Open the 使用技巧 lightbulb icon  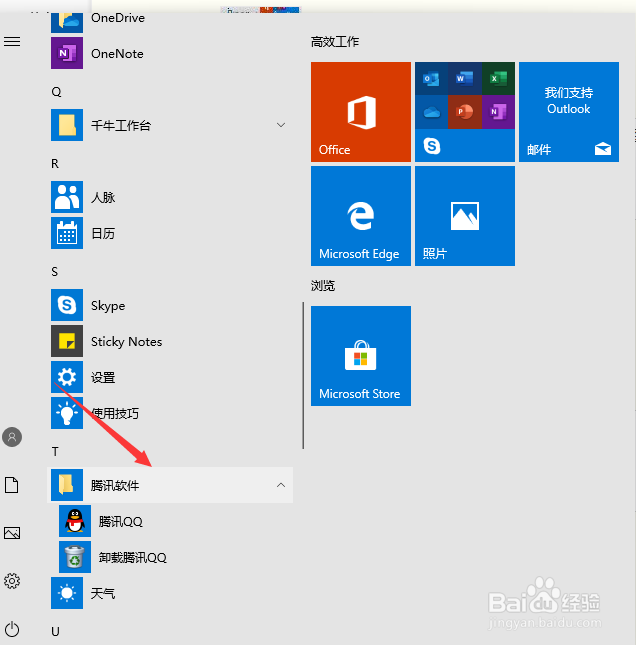point(67,413)
